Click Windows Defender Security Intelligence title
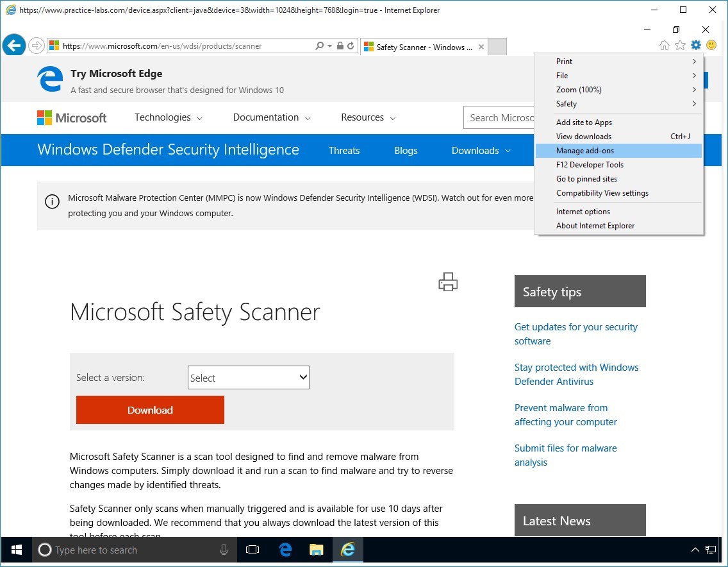 (168, 149)
